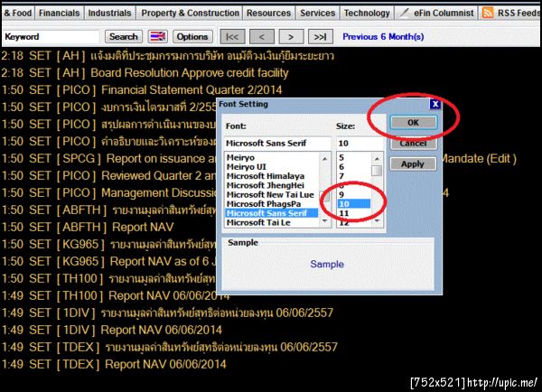Click the size list scrollbar thumb
This screenshot has height=392, width=542.
coord(377,171)
